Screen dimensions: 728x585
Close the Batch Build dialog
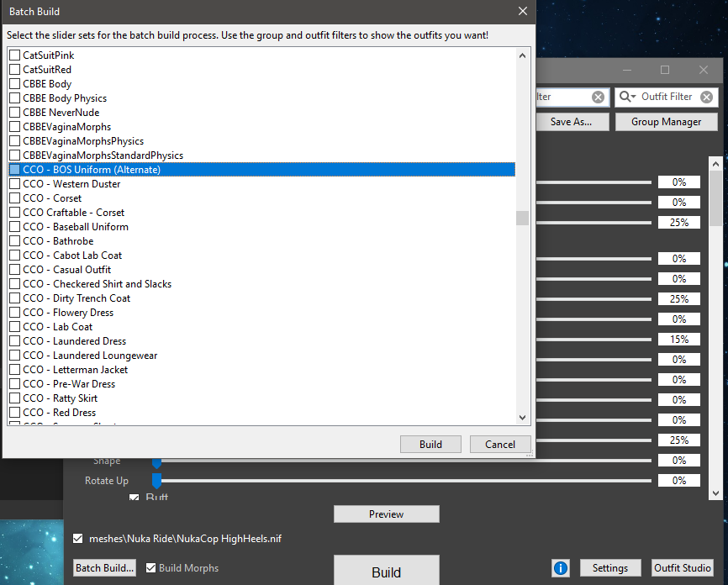pos(523,12)
